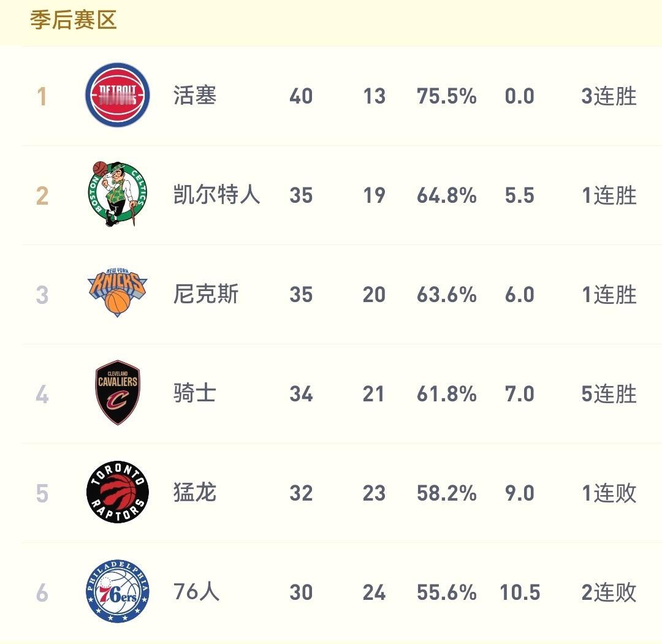Open the Cleveland Cavaliers logo
The height and width of the screenshot is (644, 662).
(116, 393)
